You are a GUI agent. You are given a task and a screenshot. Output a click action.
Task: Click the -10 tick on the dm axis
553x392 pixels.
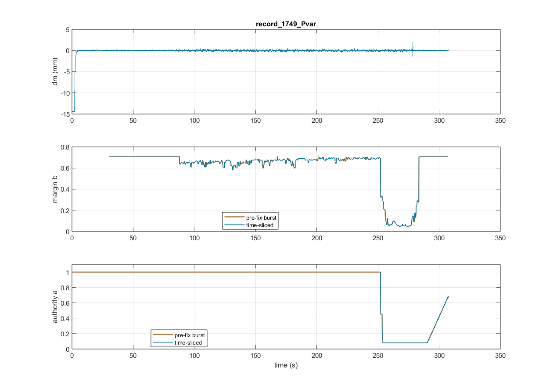coord(65,93)
